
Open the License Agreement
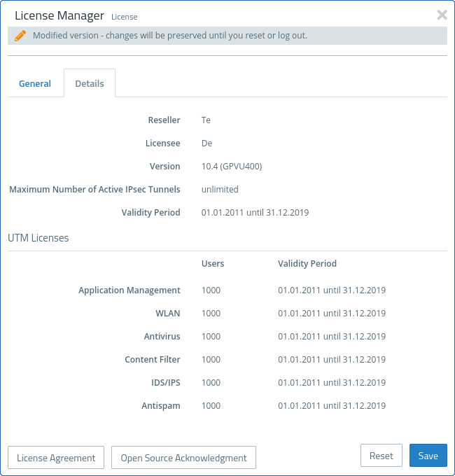click(x=56, y=458)
